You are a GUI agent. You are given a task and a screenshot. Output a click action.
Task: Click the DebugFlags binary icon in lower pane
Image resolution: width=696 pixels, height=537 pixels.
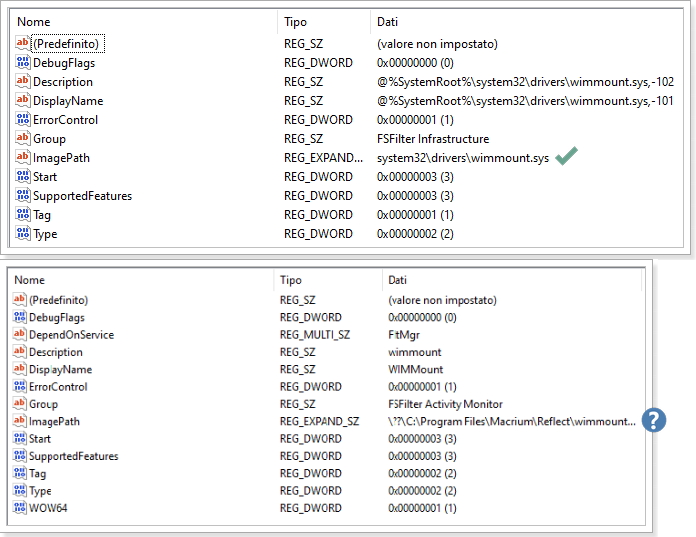point(20,316)
